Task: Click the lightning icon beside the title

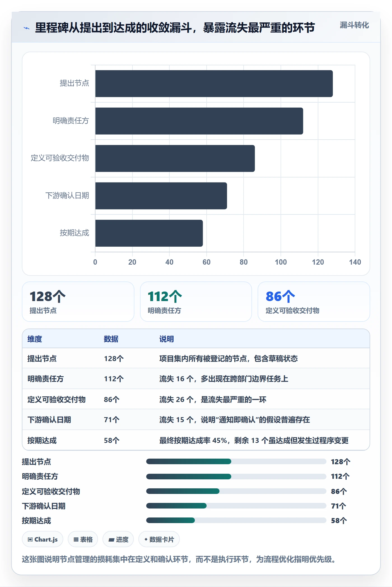Action: coord(27,28)
